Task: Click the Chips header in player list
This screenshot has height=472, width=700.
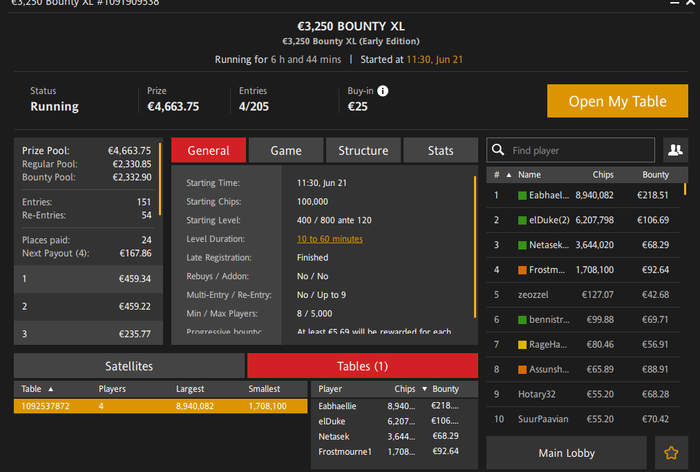Action: [x=603, y=175]
